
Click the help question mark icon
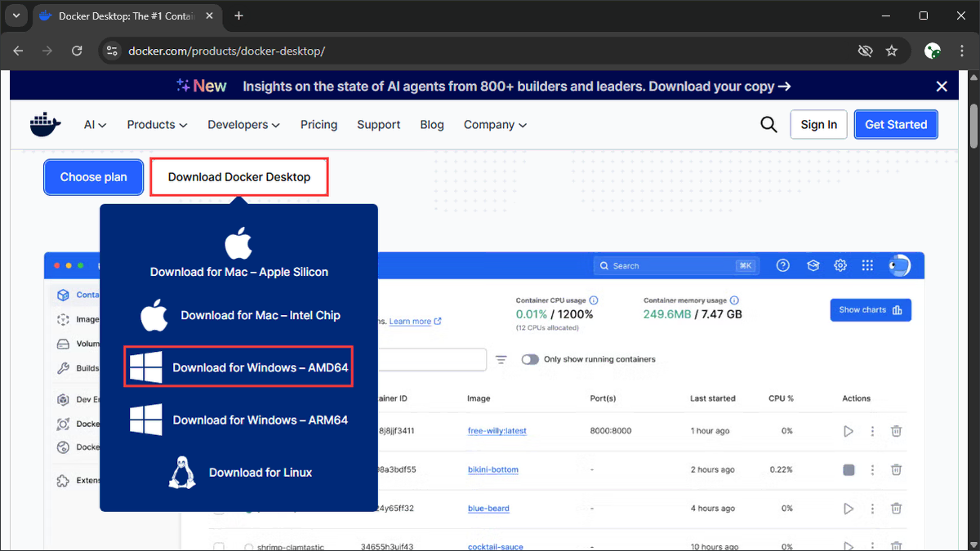(x=783, y=265)
